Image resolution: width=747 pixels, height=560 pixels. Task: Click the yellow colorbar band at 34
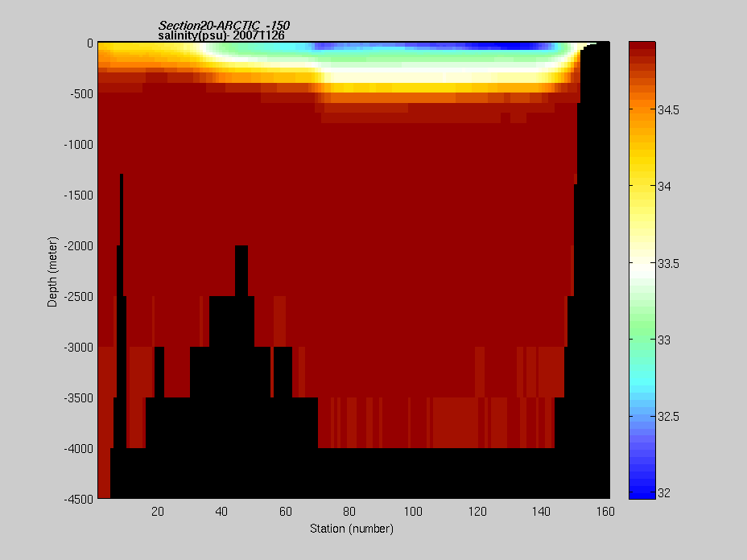point(642,186)
